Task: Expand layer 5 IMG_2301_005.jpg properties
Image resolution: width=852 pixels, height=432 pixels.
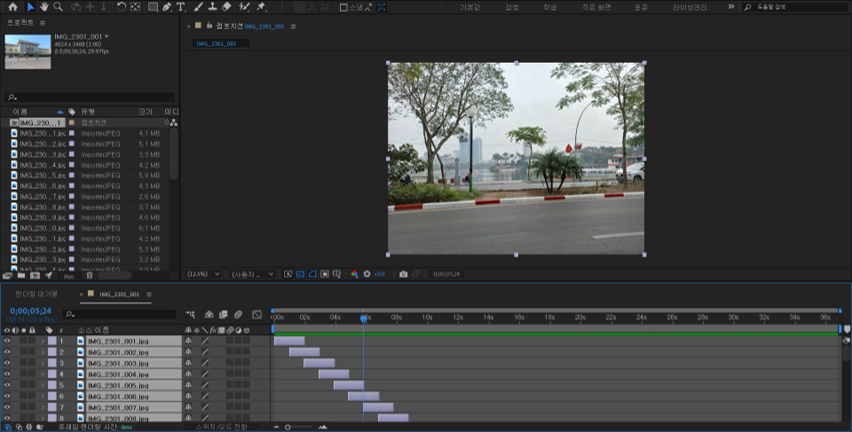Action: (x=43, y=385)
